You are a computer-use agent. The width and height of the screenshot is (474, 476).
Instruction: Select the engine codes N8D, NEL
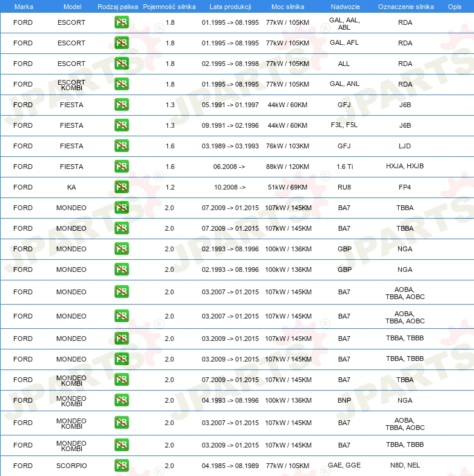(x=405, y=465)
